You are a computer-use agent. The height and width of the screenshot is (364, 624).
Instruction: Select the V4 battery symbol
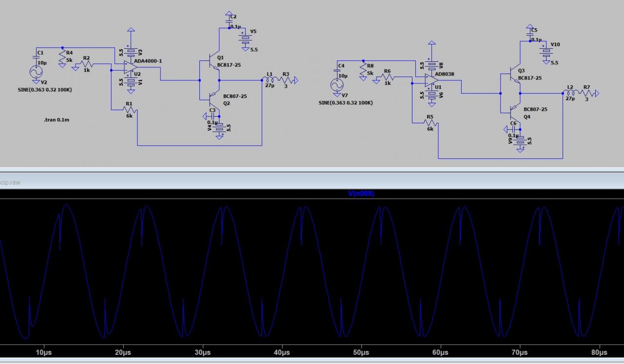(x=220, y=128)
